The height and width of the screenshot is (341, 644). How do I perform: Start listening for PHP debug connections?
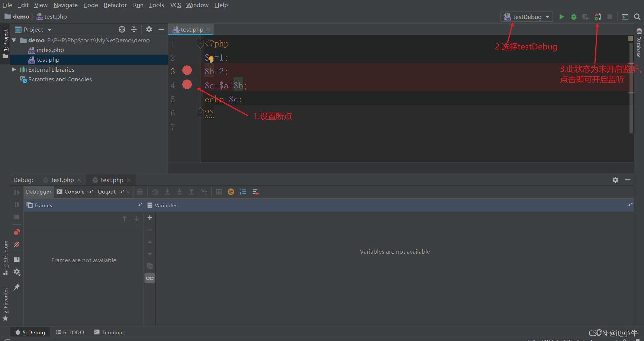598,17
